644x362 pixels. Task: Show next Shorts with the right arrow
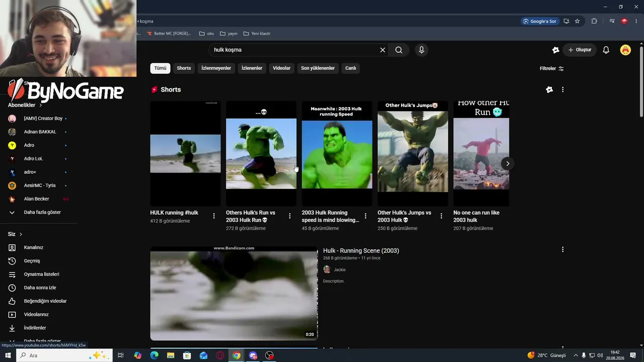[508, 163]
